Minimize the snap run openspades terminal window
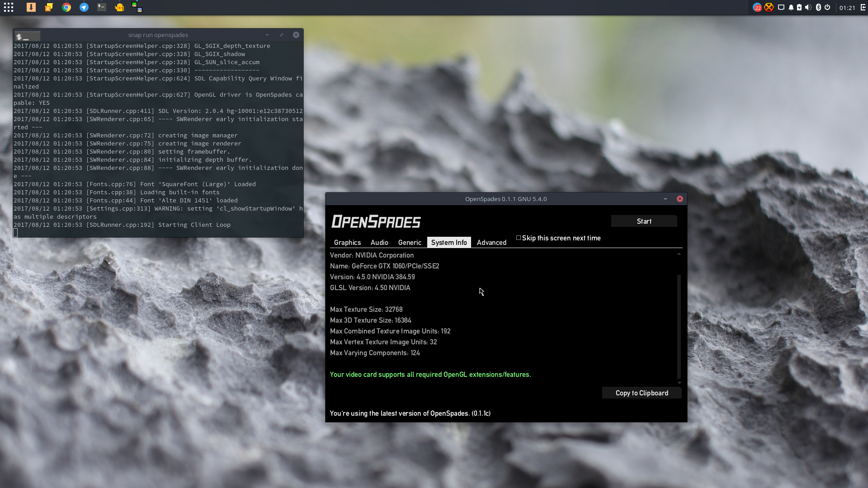 tap(267, 35)
